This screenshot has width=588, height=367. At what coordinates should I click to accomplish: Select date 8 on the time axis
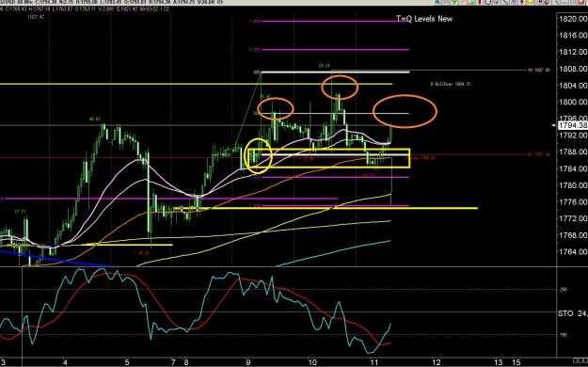pyautogui.click(x=186, y=362)
